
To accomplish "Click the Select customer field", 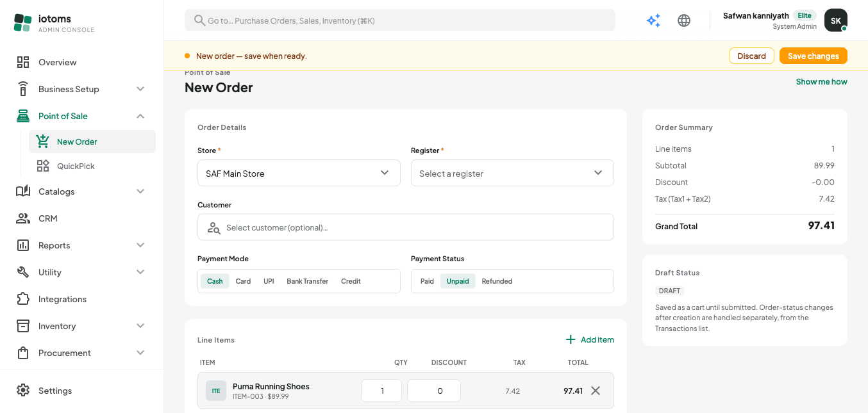I will coord(406,227).
